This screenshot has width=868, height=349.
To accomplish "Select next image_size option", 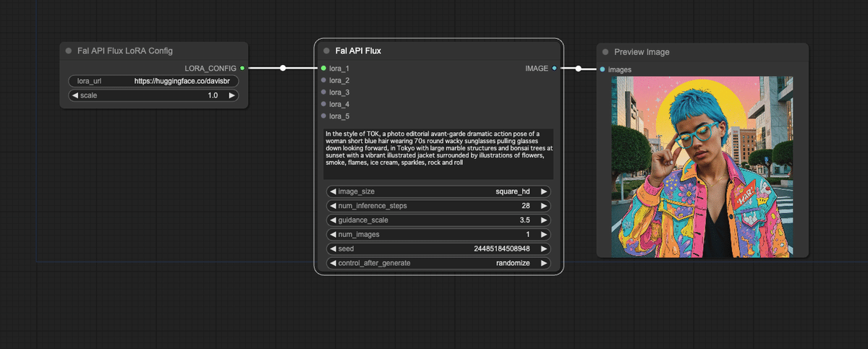I will coord(544,191).
